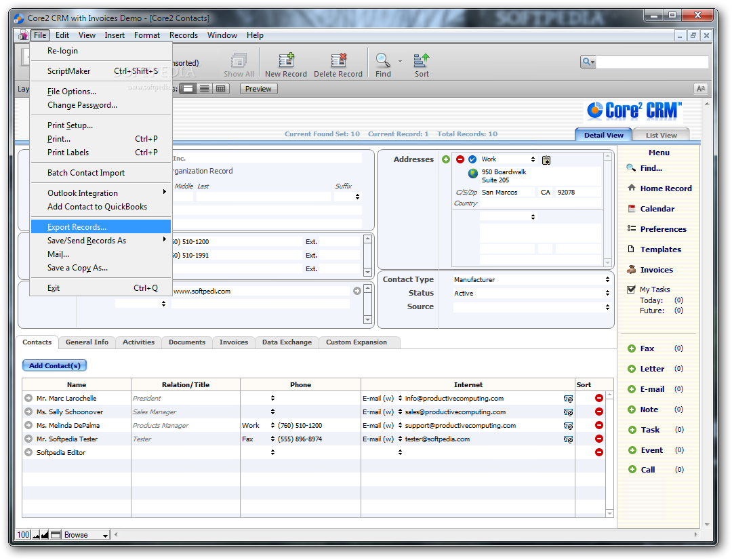Click the quick search input field

click(652, 62)
